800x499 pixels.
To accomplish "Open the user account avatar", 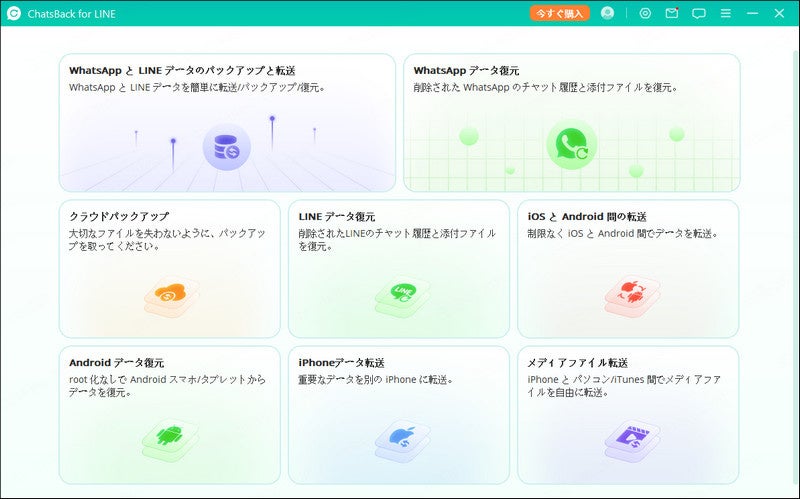I will click(607, 13).
